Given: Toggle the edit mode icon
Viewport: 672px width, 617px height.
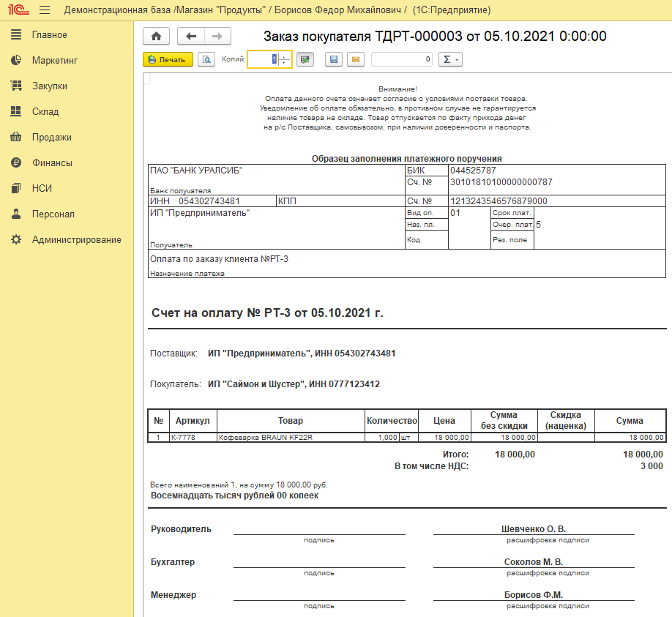Looking at the screenshot, I should click(305, 59).
